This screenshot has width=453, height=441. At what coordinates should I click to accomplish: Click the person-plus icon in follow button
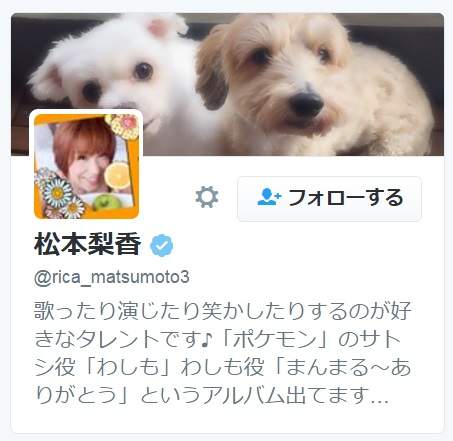pos(269,197)
